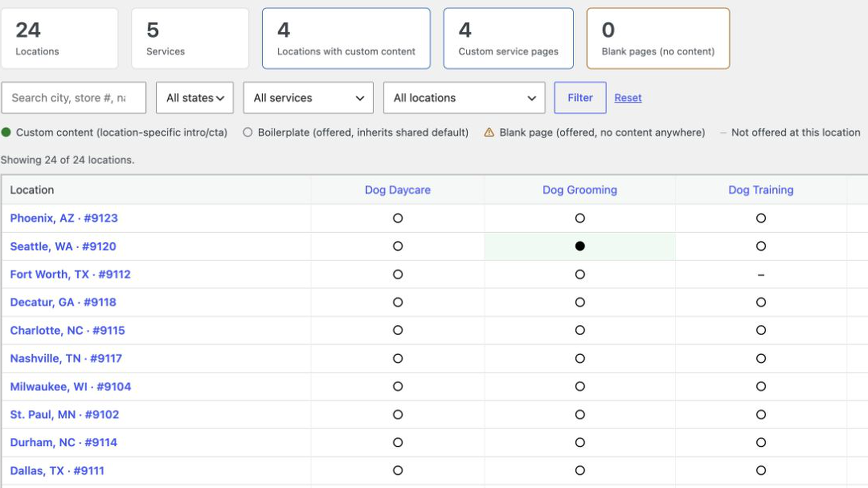Image resolution: width=868 pixels, height=488 pixels.
Task: Open the All states dropdown
Action: click(x=195, y=98)
